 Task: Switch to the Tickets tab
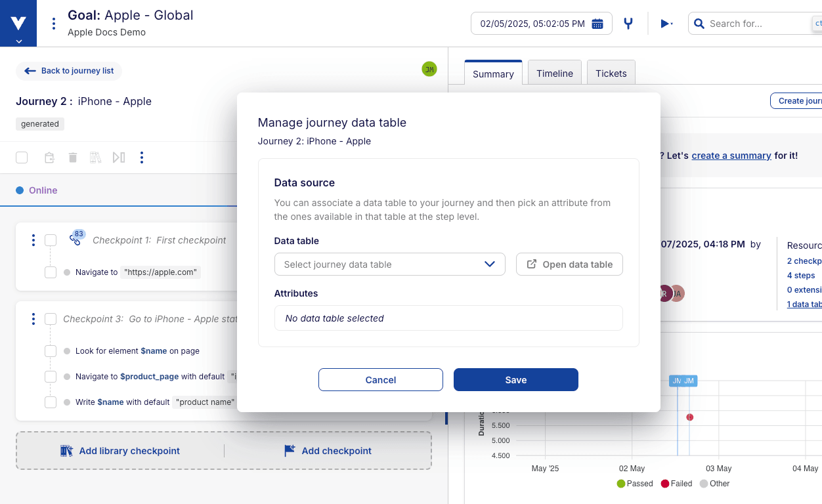pyautogui.click(x=611, y=73)
